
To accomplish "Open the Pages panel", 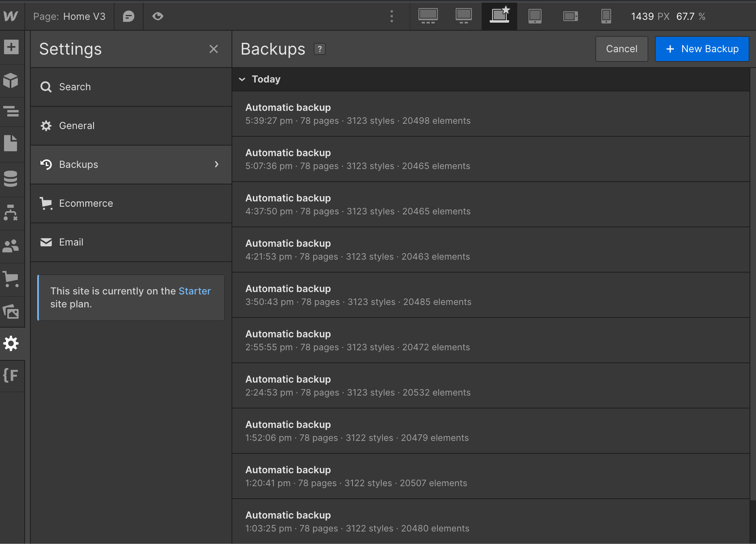I will [11, 144].
